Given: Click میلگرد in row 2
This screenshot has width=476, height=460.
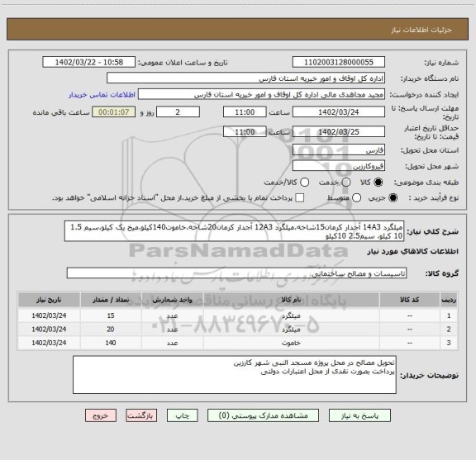Looking at the screenshot, I should tap(291, 330).
